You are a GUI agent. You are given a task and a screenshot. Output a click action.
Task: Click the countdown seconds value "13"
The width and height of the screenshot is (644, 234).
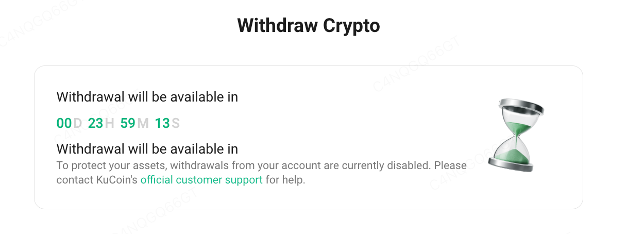[x=162, y=123]
